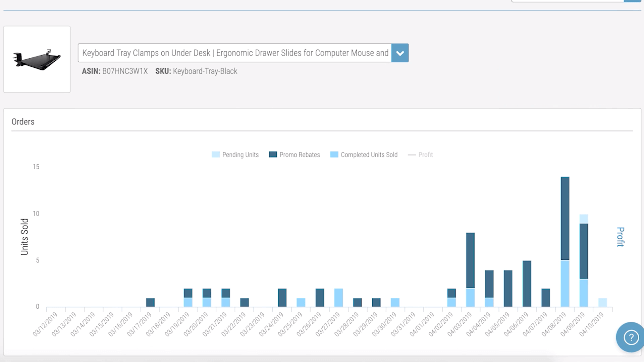Click the 04/10/2019 pending units bar
This screenshot has width=644, height=362.
(602, 302)
